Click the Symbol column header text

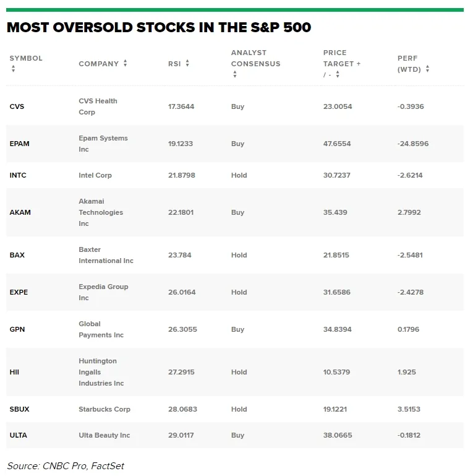click(26, 58)
